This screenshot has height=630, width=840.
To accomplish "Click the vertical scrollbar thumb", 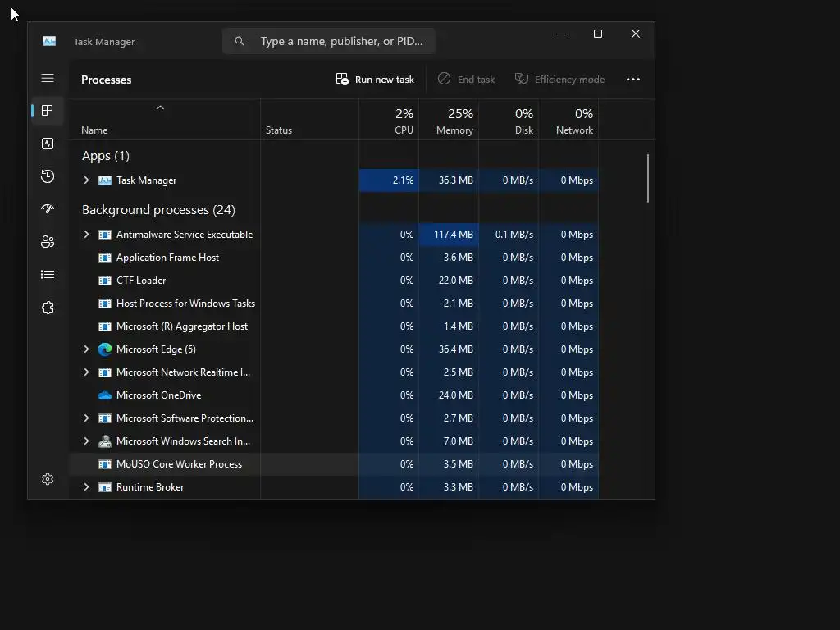I will tap(648, 178).
